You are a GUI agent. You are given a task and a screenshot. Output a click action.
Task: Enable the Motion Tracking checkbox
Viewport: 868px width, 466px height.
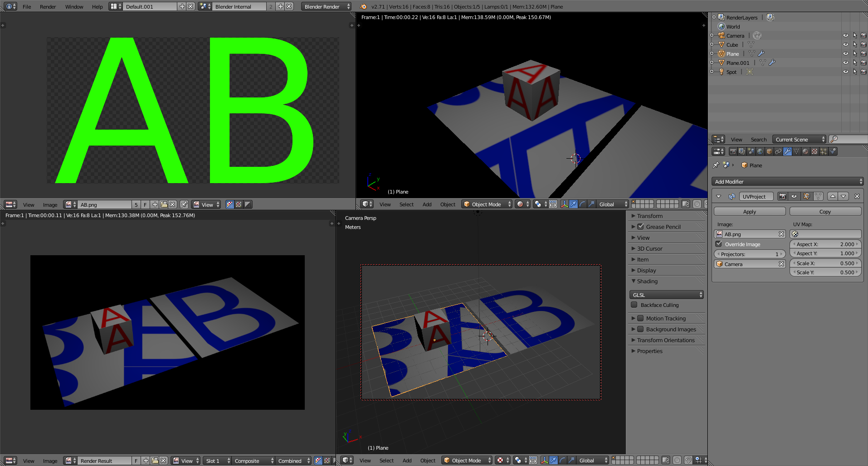pyautogui.click(x=640, y=318)
